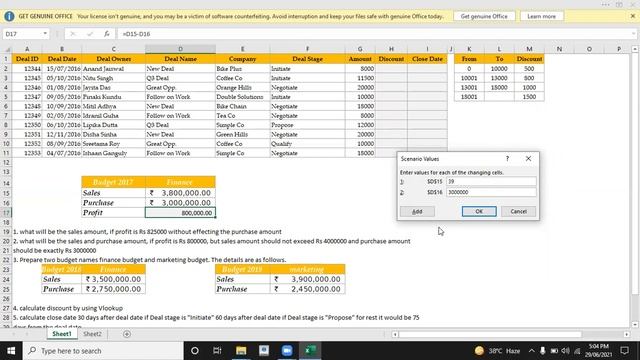Viewport: 640px width, 360px height.
Task: Open the Name Box dropdown arrow
Action: (x=45, y=33)
